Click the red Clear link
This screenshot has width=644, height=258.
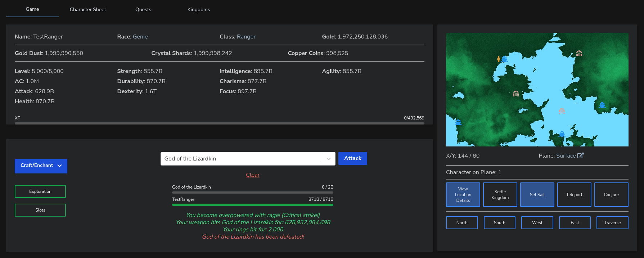[253, 175]
